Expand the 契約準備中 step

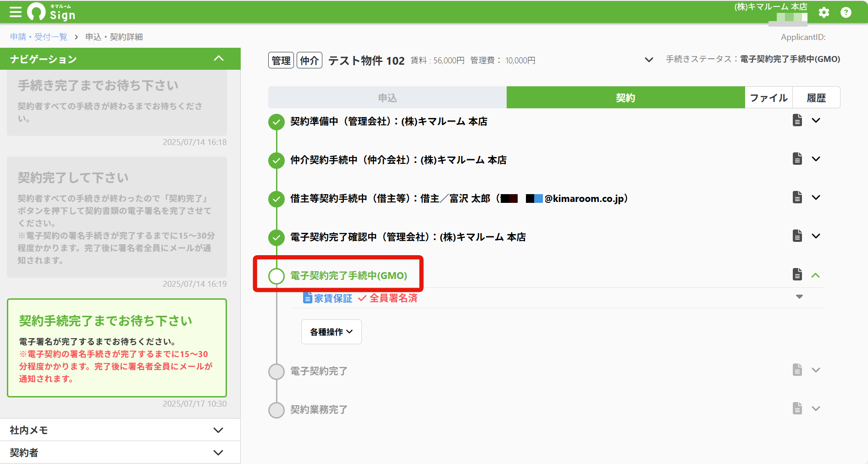coord(816,121)
